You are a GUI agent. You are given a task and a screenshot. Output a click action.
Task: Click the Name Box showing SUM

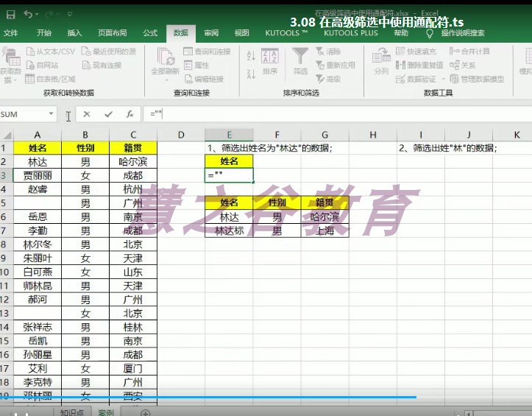(x=24, y=114)
